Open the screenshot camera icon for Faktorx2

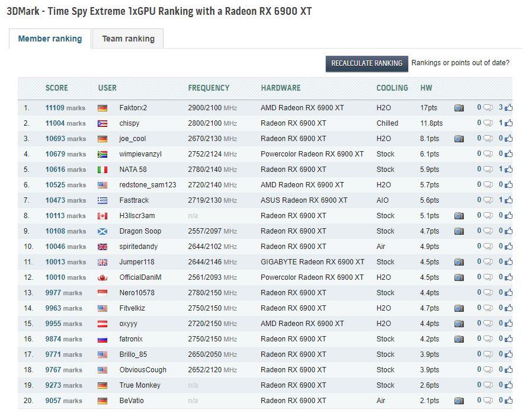click(459, 108)
